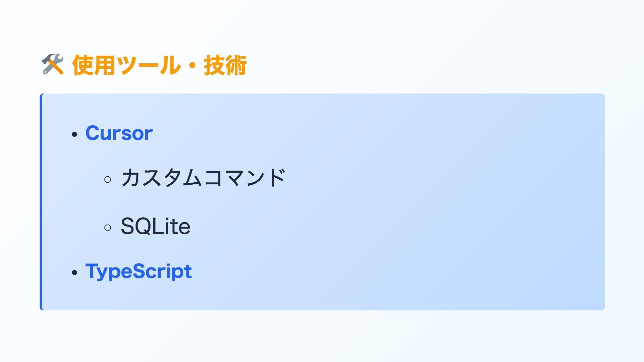The width and height of the screenshot is (644, 362).
Task: Click the capital C in Cursor
Action: [93, 133]
